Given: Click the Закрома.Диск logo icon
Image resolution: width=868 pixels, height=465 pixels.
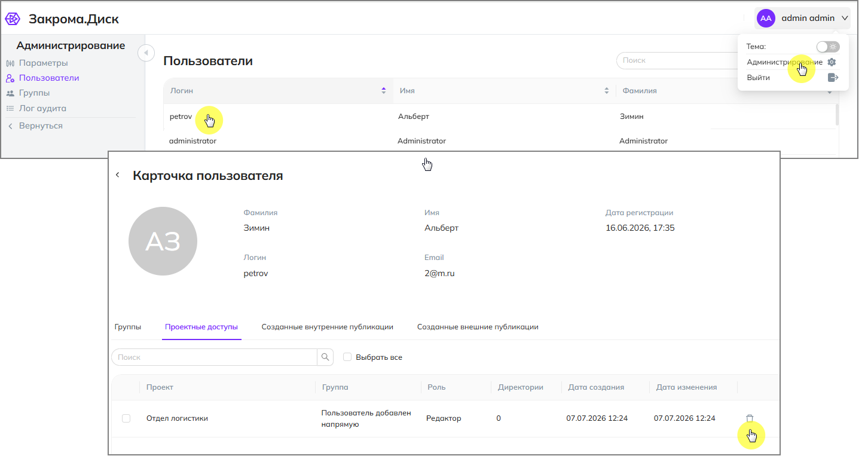Looking at the screenshot, I should click(13, 19).
